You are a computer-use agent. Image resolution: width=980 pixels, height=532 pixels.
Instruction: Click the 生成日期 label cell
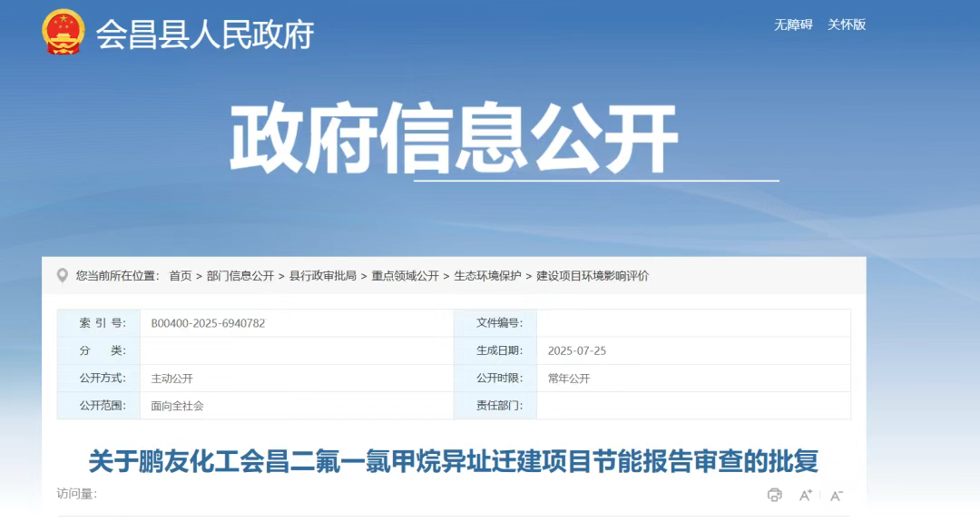[x=495, y=350]
